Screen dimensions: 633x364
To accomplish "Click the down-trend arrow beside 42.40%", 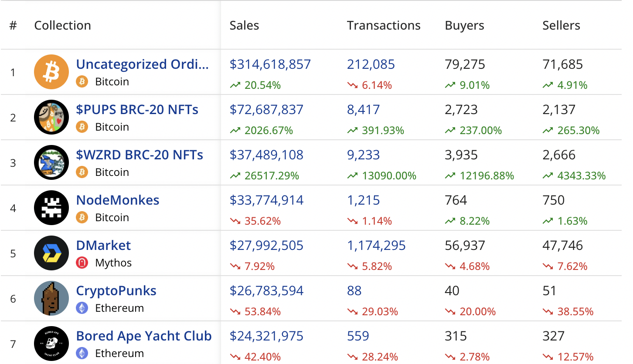I will pos(235,357).
